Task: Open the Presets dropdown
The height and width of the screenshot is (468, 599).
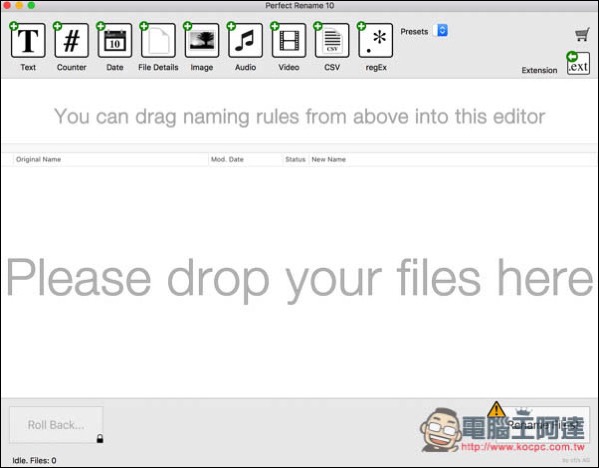Action: click(x=442, y=30)
